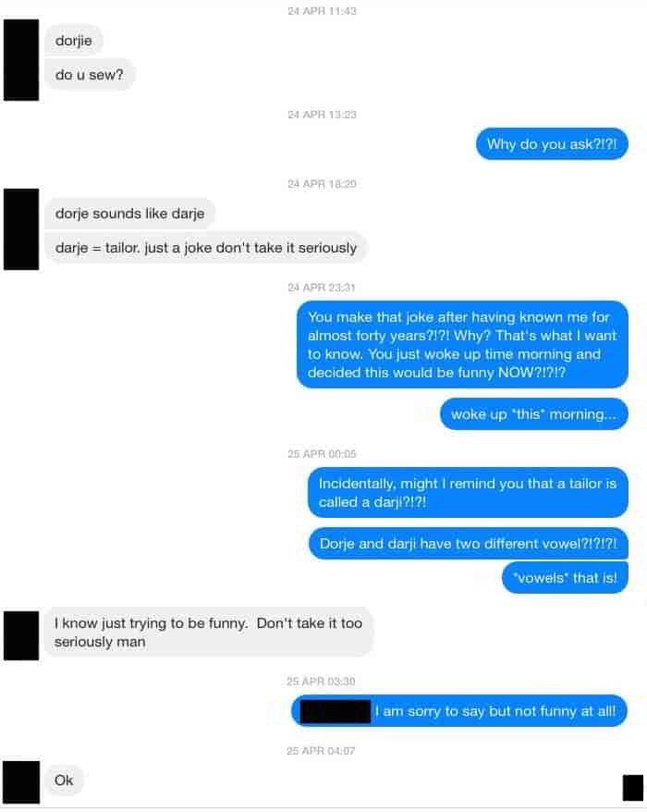The width and height of the screenshot is (647, 812).
Task: Click 'I am sorry to say but not funny' bubble
Action: (459, 711)
